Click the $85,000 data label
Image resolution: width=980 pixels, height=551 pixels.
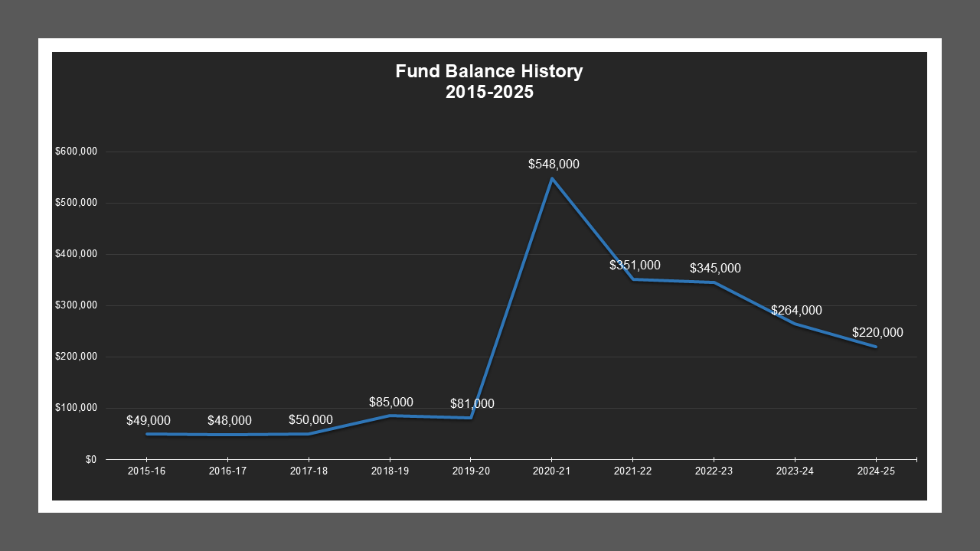pyautogui.click(x=391, y=402)
